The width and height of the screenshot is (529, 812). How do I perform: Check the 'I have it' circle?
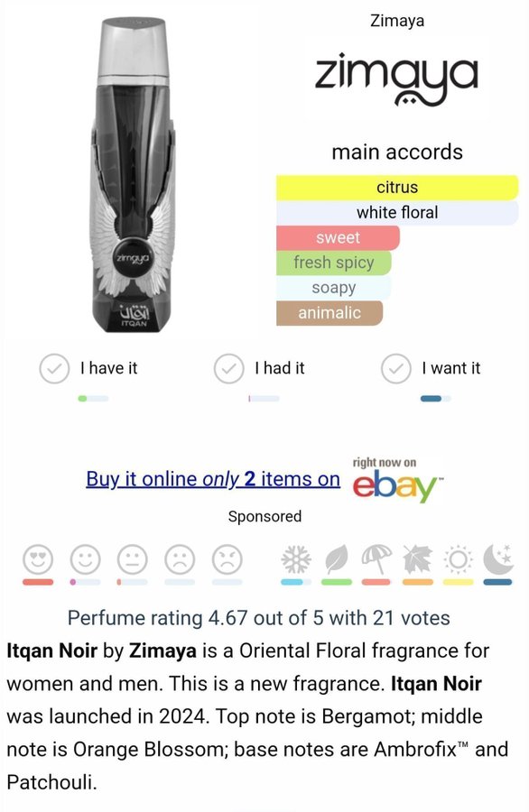coord(54,369)
